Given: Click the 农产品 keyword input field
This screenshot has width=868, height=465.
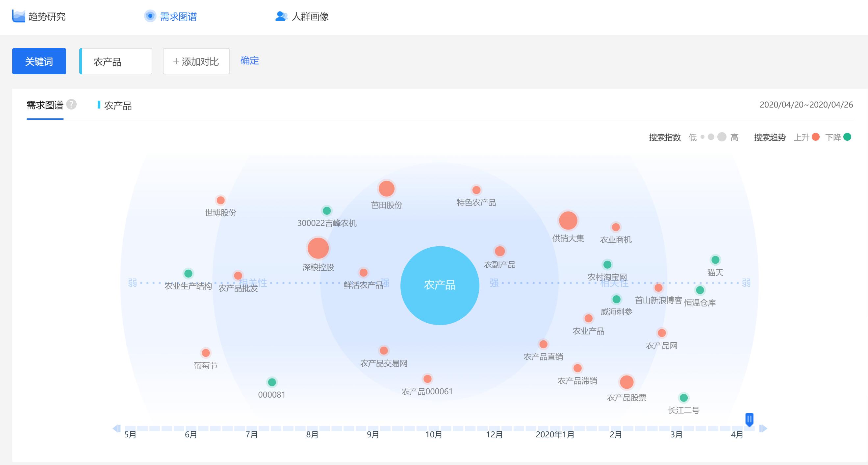Looking at the screenshot, I should 116,61.
